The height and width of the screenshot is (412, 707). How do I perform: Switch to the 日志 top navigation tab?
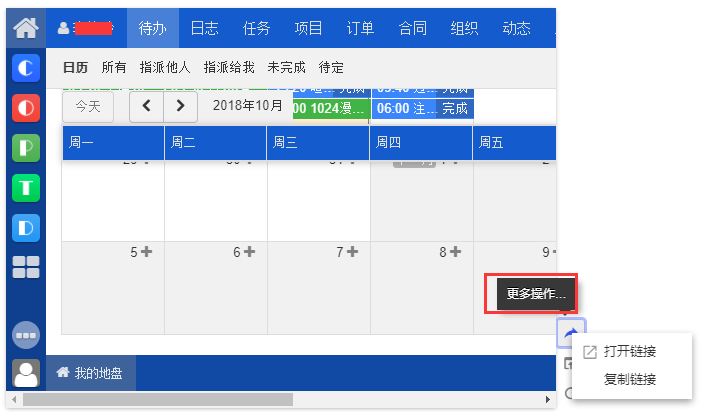205,28
